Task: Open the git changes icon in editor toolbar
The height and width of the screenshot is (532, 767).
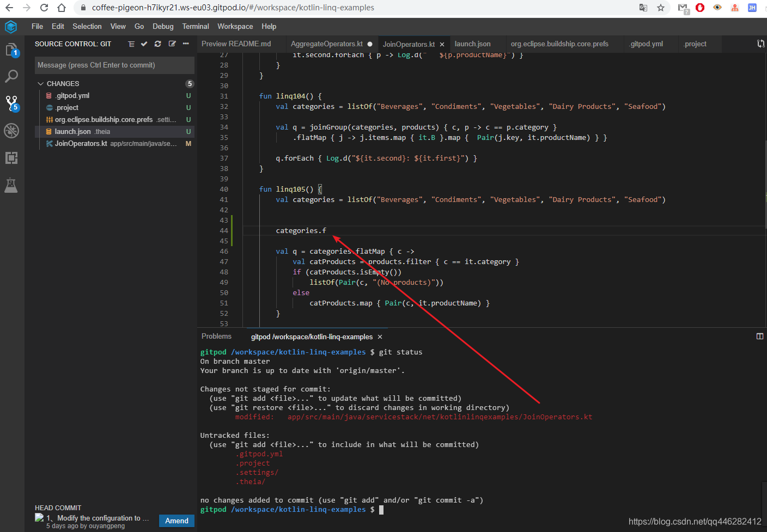Action: point(760,44)
